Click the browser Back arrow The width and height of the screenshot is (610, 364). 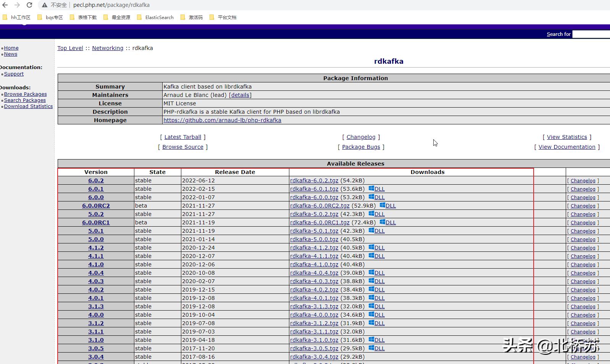pos(5,5)
